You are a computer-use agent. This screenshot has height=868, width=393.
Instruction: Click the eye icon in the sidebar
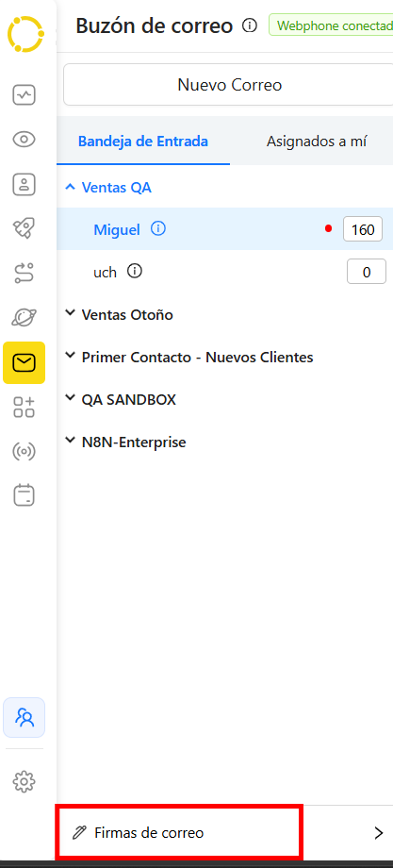coord(24,140)
